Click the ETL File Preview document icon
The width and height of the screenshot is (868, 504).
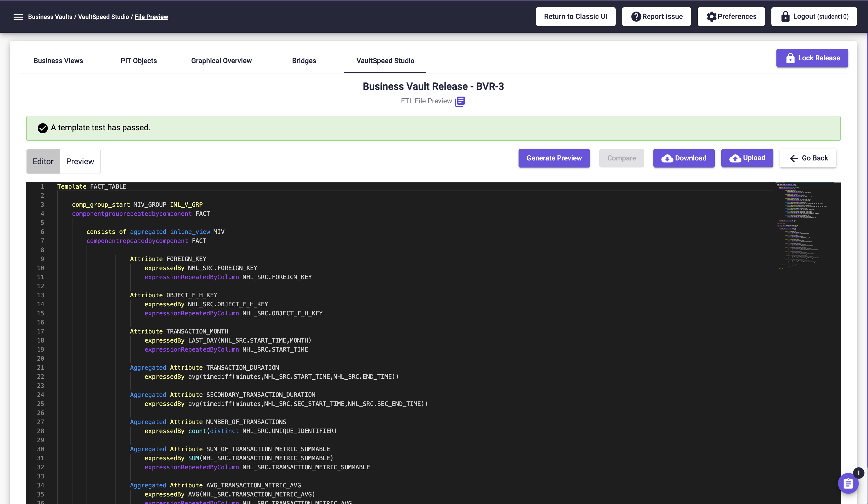point(460,101)
